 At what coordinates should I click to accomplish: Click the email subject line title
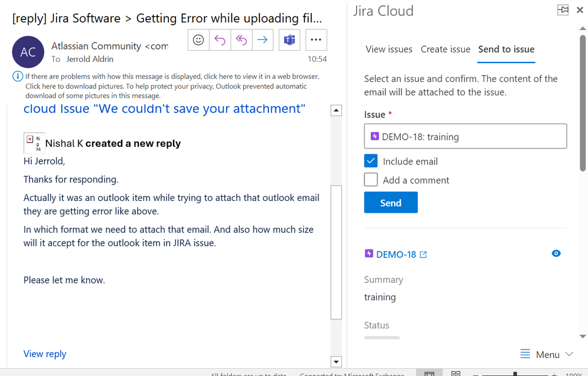click(x=167, y=18)
